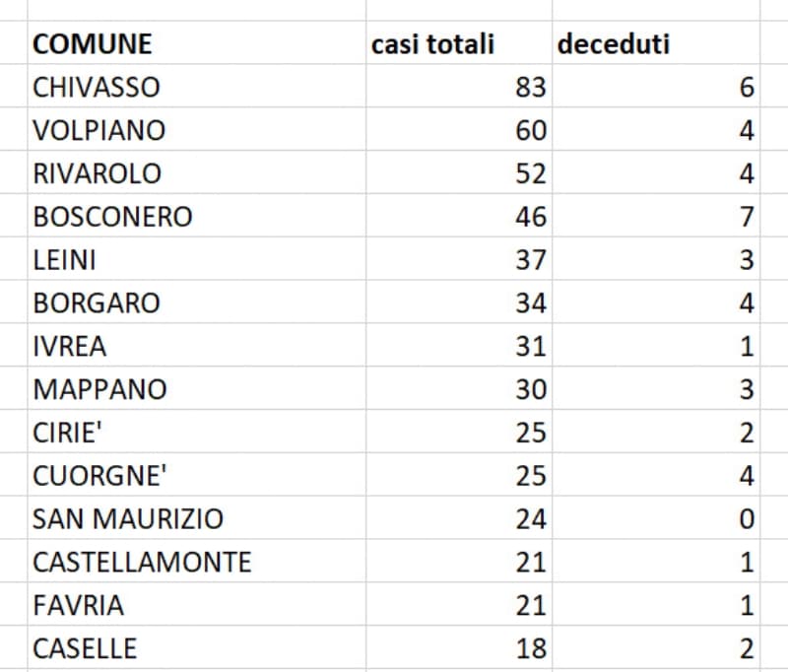Image resolution: width=788 pixels, height=672 pixels.
Task: Click the FAVRIA cell
Action: pos(79,605)
